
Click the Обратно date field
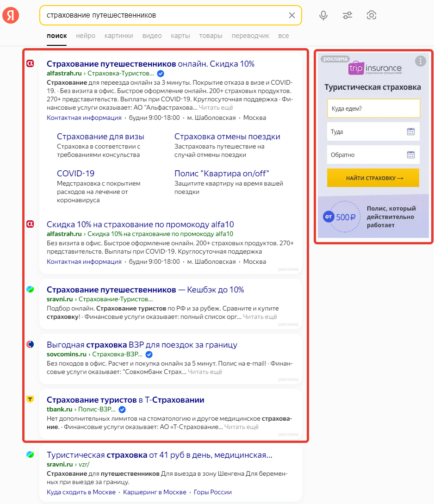click(x=373, y=155)
